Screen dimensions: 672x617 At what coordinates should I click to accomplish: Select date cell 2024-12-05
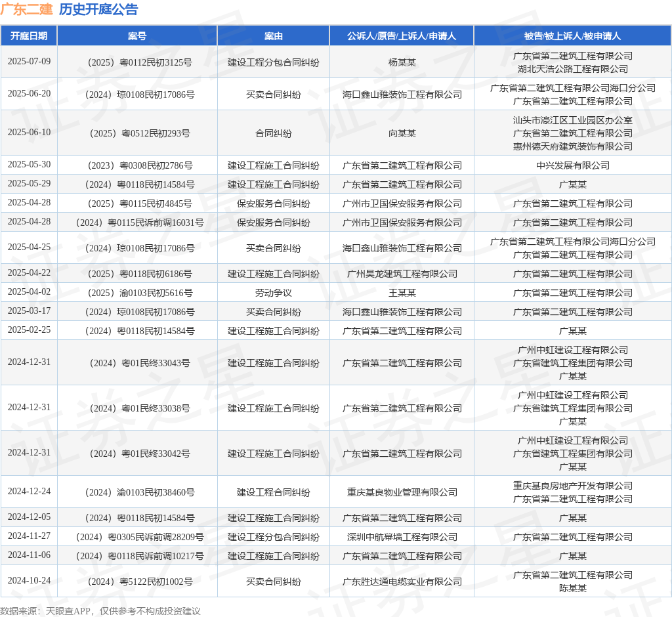[29, 517]
